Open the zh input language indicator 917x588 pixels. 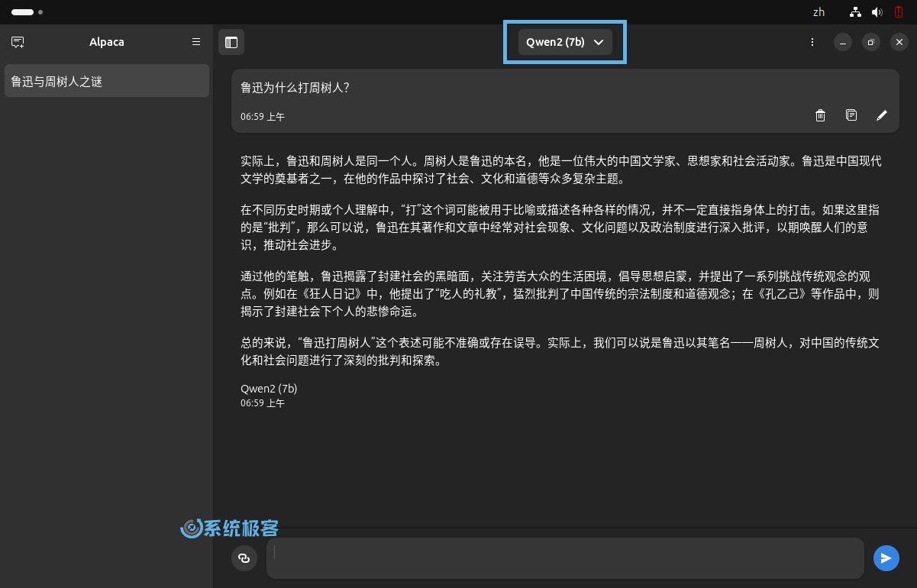[x=819, y=12]
